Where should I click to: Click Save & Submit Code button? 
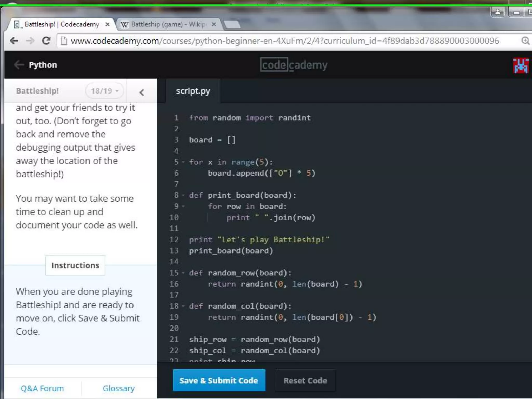tap(219, 380)
